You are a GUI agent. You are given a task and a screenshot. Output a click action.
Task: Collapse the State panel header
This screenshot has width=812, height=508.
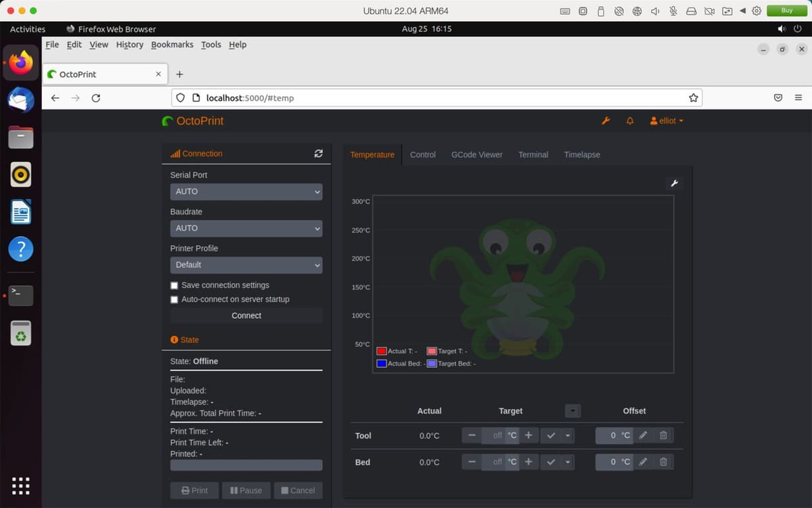click(x=185, y=340)
